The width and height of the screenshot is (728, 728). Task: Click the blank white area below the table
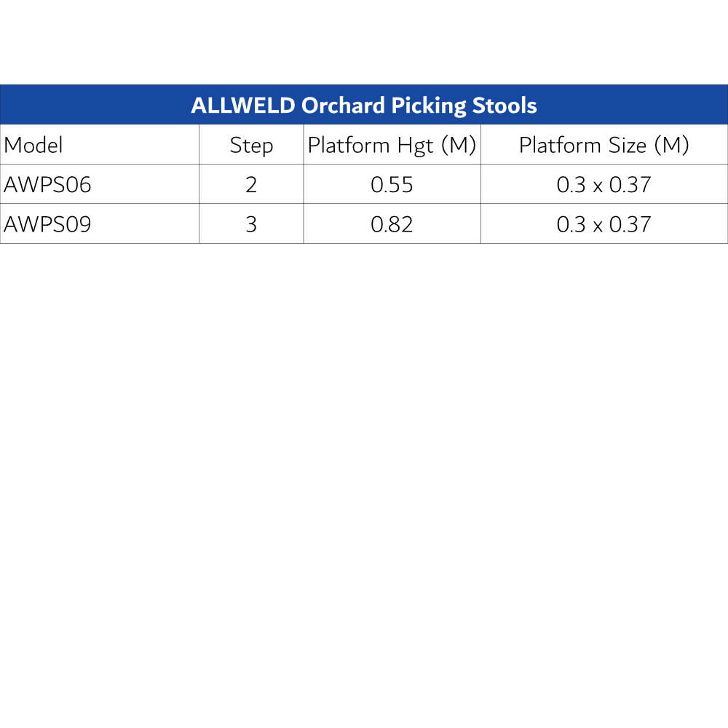(x=364, y=473)
